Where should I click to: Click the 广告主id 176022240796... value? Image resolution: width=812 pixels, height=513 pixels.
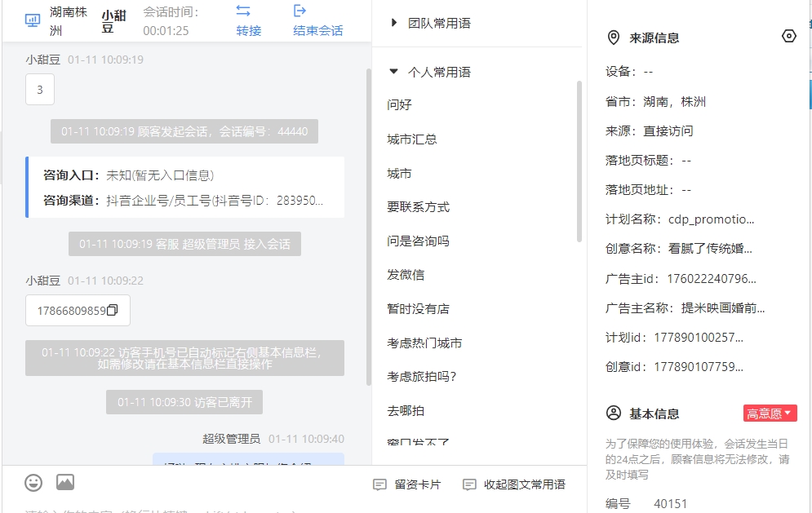tap(712, 279)
